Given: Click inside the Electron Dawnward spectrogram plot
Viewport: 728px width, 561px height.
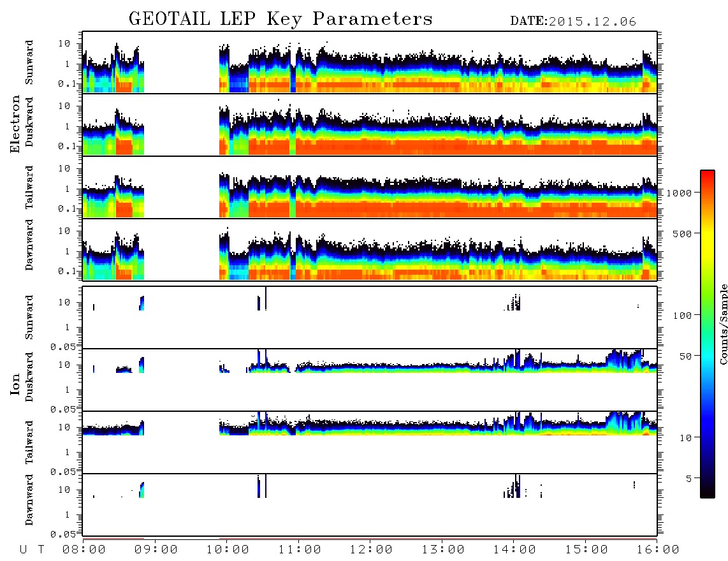Looking at the screenshot, I should point(370,249).
